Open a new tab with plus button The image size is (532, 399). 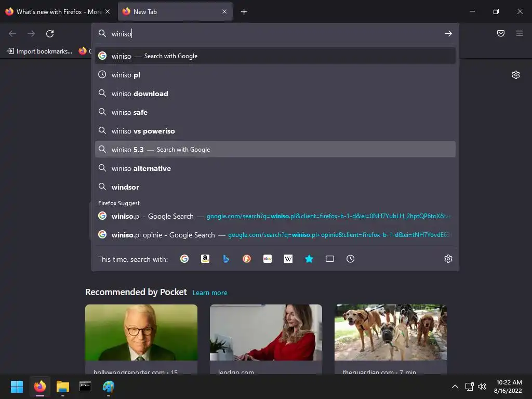click(244, 12)
